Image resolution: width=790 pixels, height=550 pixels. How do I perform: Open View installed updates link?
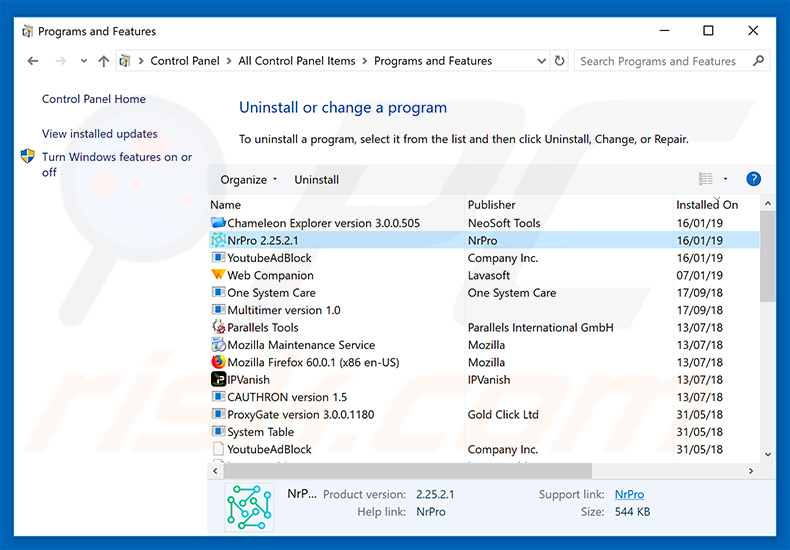[x=100, y=133]
